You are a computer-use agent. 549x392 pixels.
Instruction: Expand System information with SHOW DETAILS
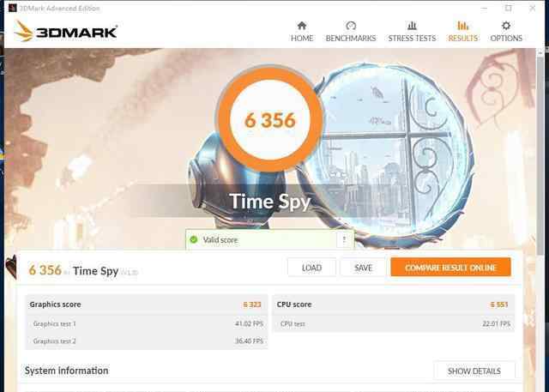[474, 371]
